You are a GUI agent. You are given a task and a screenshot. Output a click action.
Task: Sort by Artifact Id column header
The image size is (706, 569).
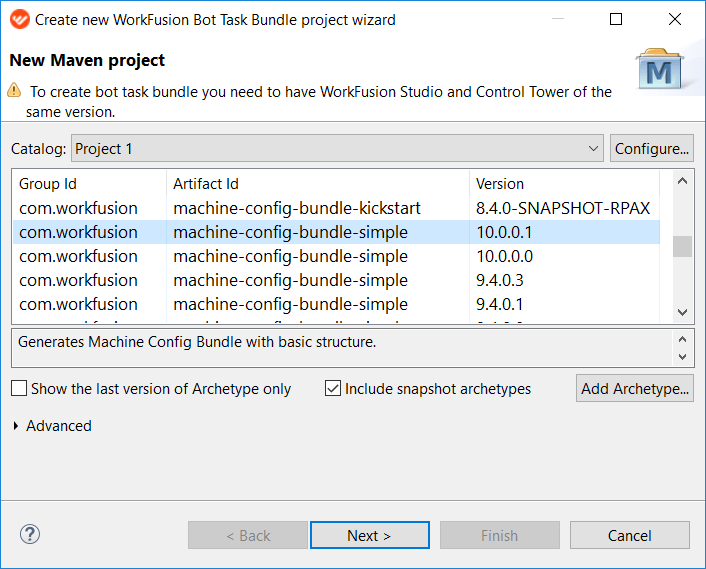[x=318, y=184]
